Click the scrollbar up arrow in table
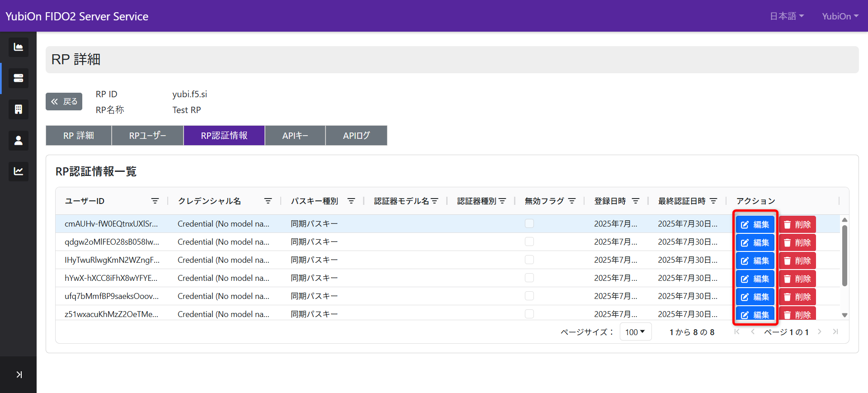The image size is (868, 393). 844,220
